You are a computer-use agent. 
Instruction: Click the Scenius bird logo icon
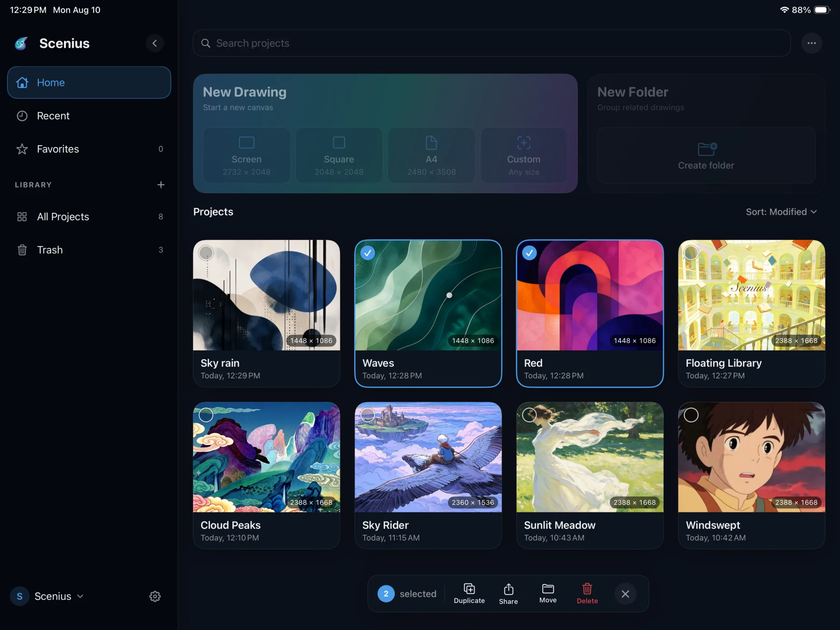coord(21,43)
